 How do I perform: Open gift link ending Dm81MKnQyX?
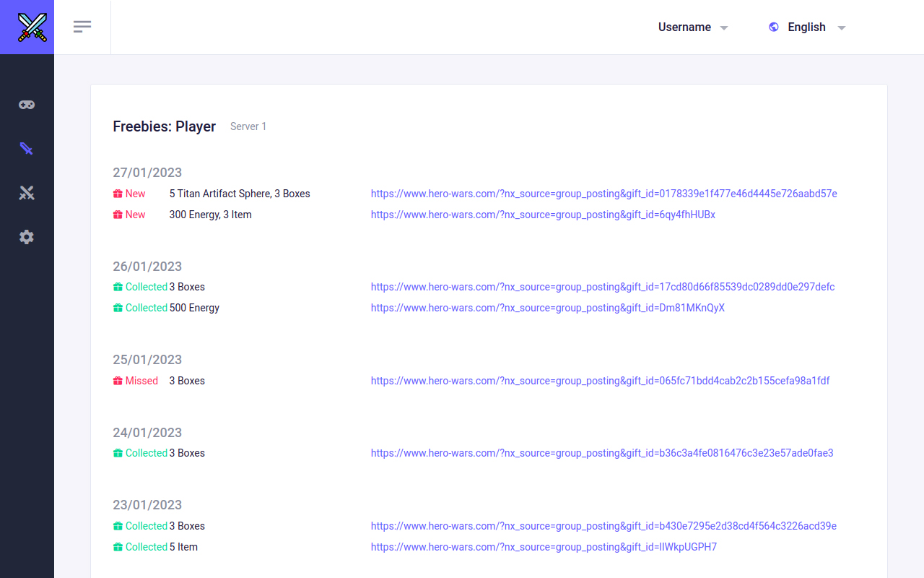[548, 308]
